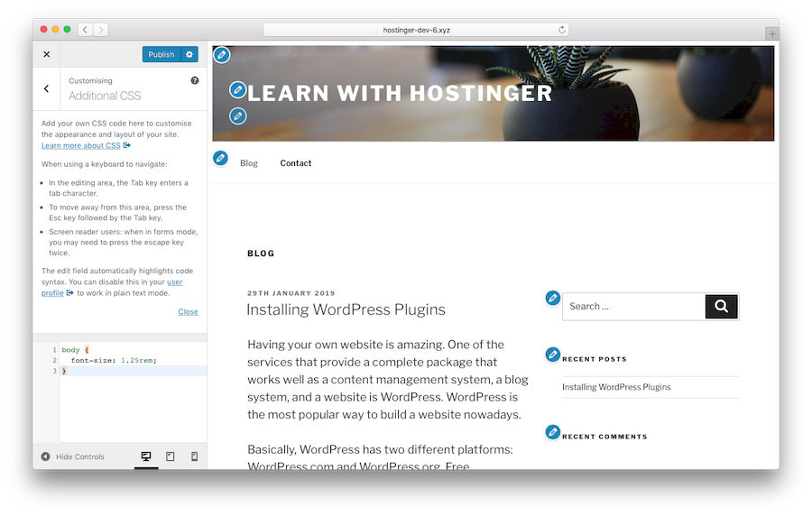Screen dimensions: 812x516
Task: Click the font-size: 1.25rem line
Action: tap(114, 360)
